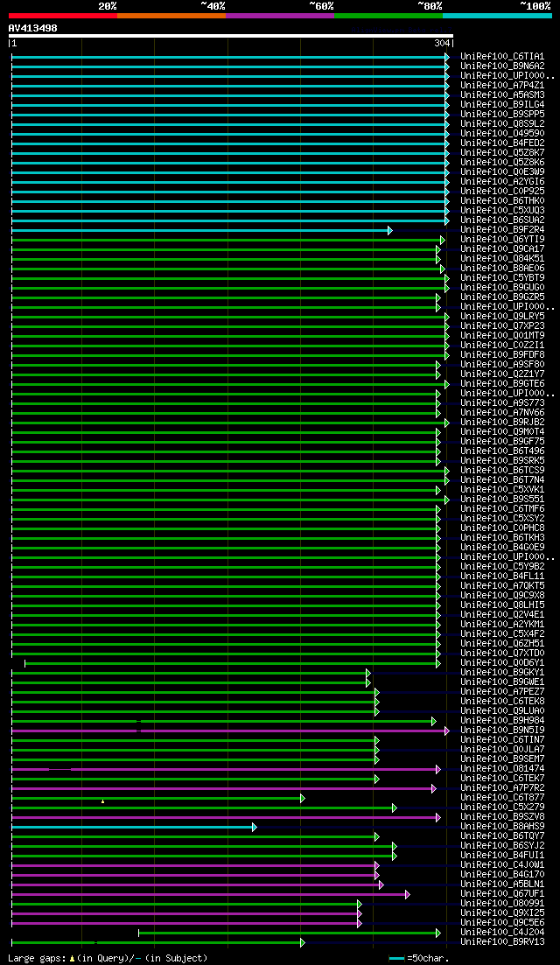Select subject UniRef100_B6TCS9
The height and width of the screenshot is (965, 560).
[502, 471]
